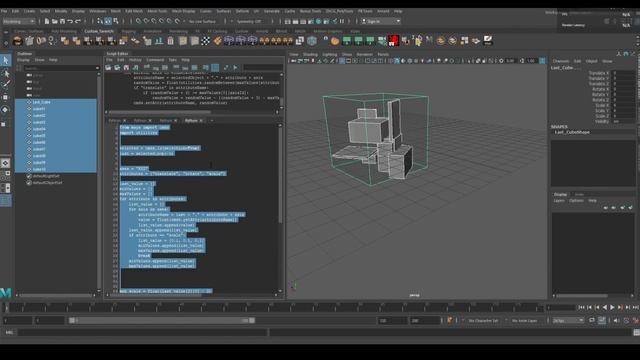Toggle the sound icon on playback bar
The image size is (640, 360).
pos(616,321)
